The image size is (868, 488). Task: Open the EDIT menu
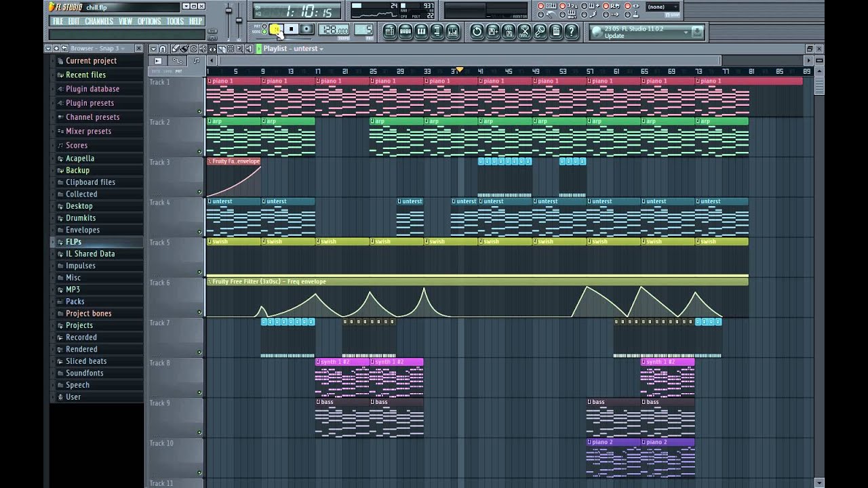click(x=73, y=21)
